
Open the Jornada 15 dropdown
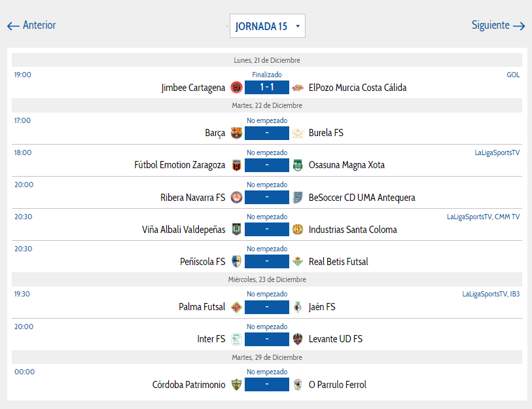coord(268,26)
